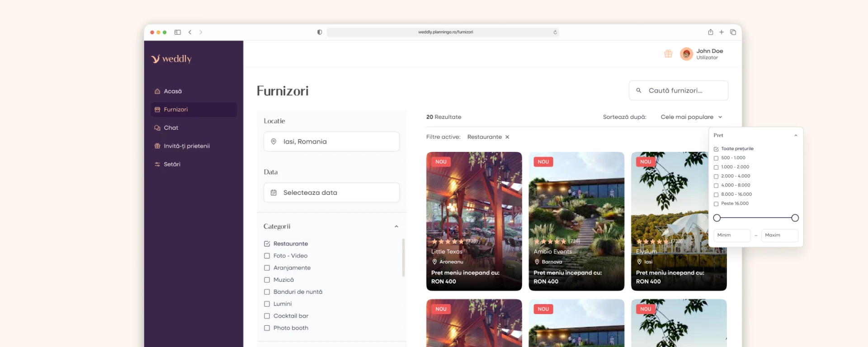Open John Doe profile avatar
Viewport: 868px width, 347px height.
point(686,54)
